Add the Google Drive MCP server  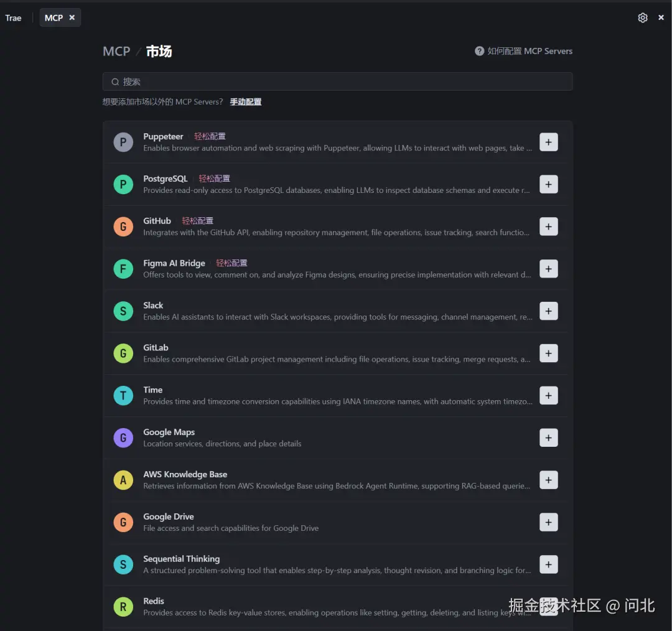coord(548,522)
